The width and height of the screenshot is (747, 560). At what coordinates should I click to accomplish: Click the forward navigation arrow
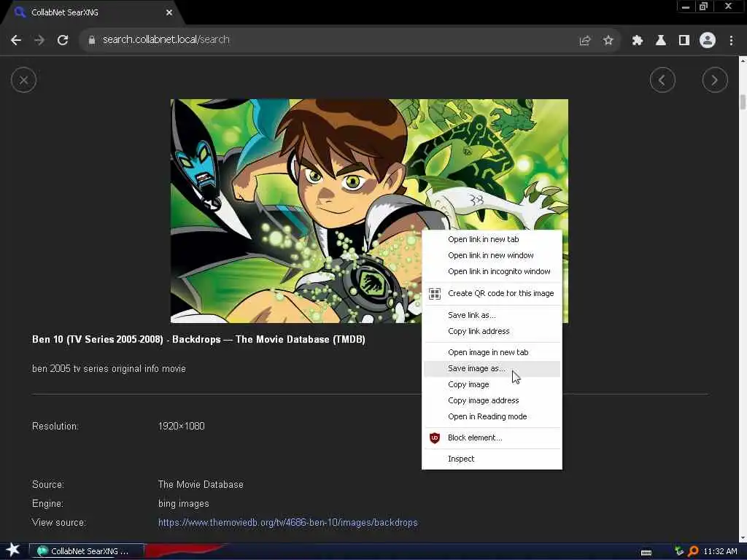click(39, 40)
